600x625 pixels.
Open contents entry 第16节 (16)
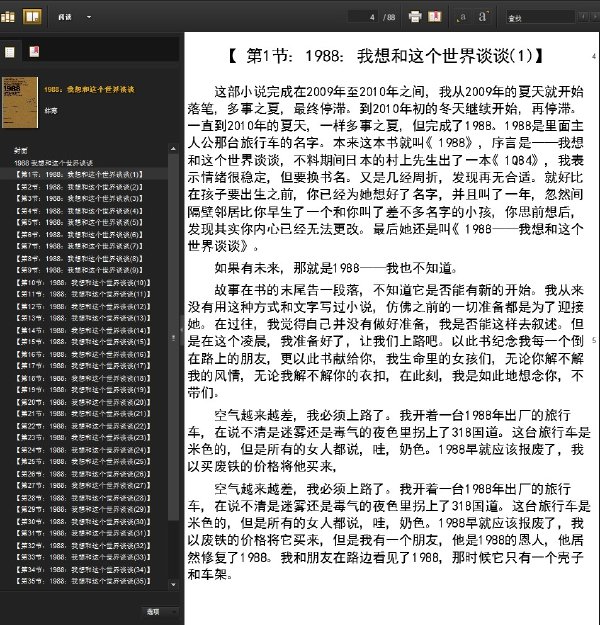(x=83, y=354)
